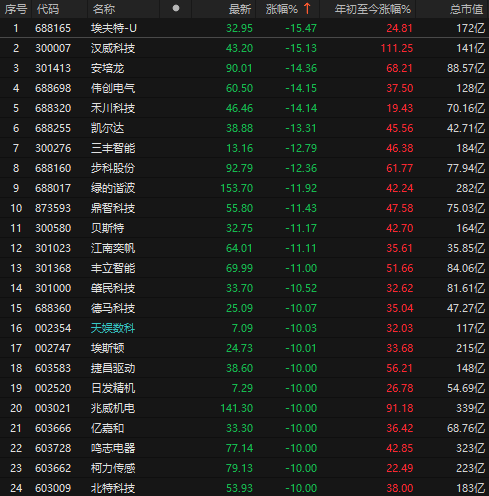
Task: Click 伟创电气 stock name
Action: 113,88
